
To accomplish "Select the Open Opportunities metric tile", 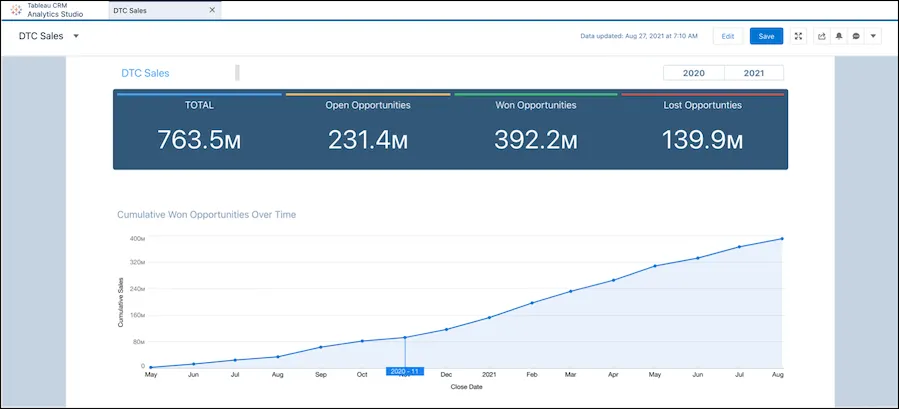I will [x=366, y=130].
